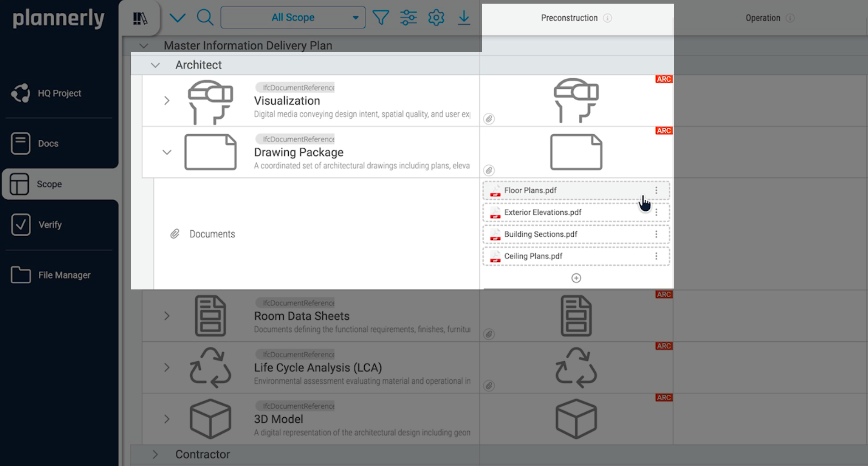The image size is (868, 466).
Task: Open the Building Sections.pdf options menu
Action: (x=656, y=234)
